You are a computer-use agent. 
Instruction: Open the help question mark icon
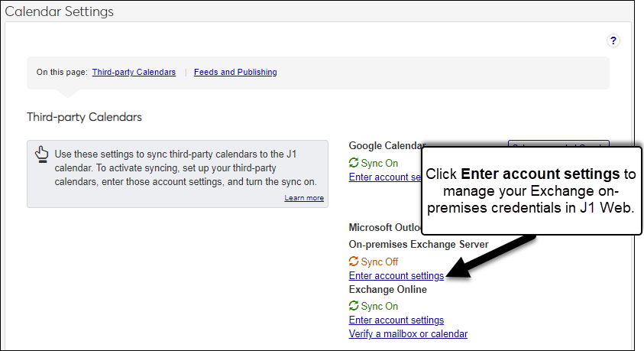click(x=613, y=41)
